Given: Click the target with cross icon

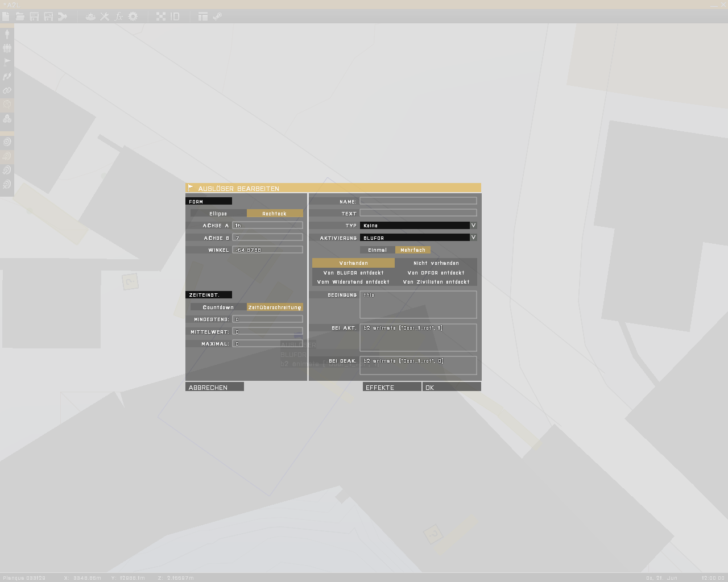Looking at the screenshot, I should [7, 184].
